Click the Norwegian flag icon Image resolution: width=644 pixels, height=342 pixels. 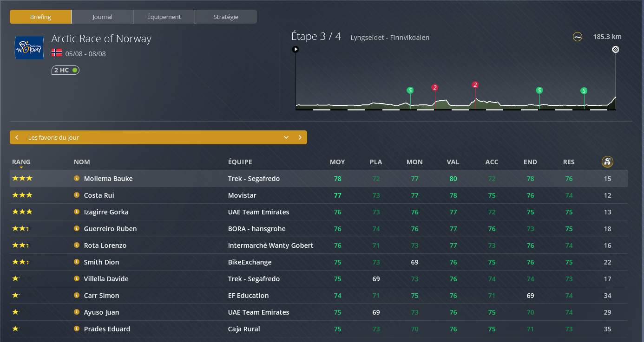(57, 53)
